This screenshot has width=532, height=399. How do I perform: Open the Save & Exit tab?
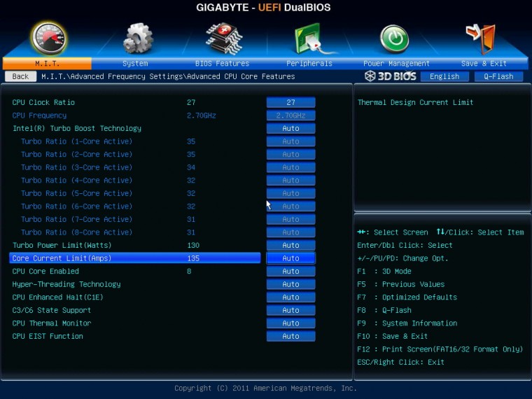484,64
